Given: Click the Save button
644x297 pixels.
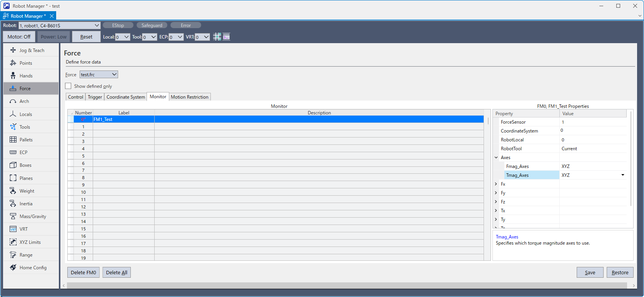Looking at the screenshot, I should [x=590, y=273].
